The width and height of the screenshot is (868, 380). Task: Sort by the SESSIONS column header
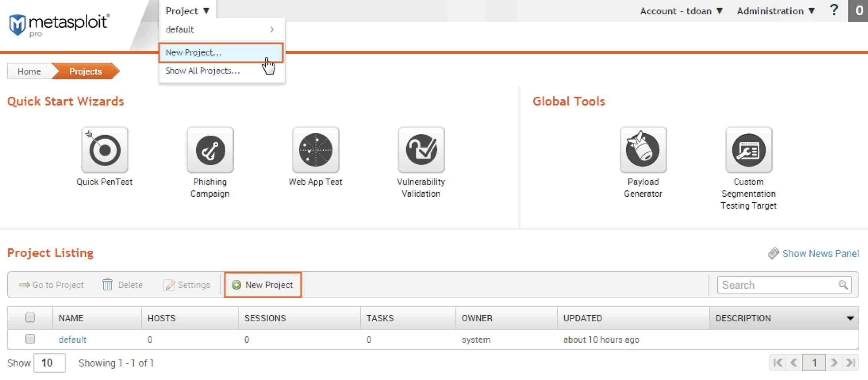click(300, 318)
